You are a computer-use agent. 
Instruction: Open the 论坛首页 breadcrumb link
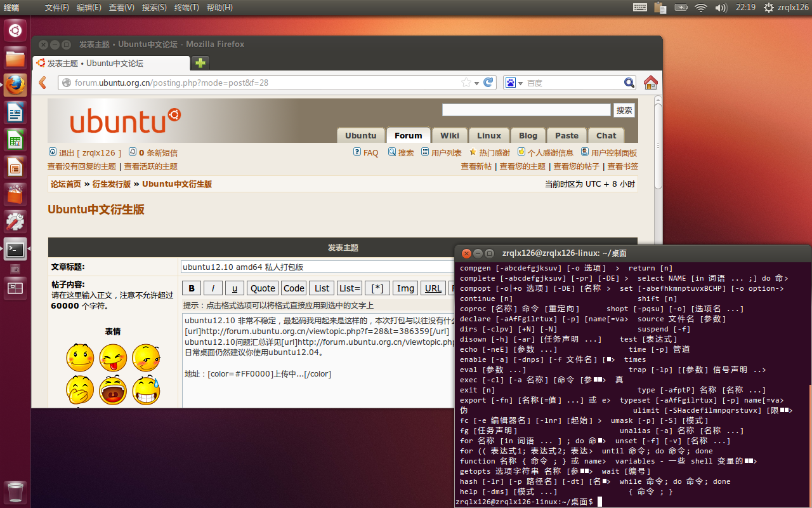click(66, 184)
